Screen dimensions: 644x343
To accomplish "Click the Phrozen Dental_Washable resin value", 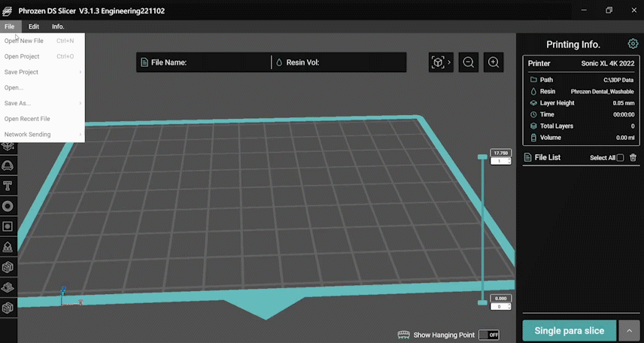I will point(603,91).
